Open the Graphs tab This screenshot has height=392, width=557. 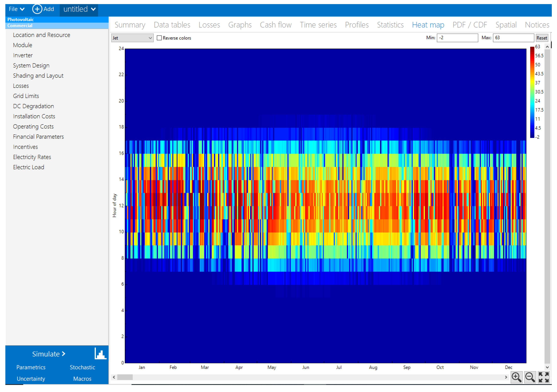click(x=240, y=25)
